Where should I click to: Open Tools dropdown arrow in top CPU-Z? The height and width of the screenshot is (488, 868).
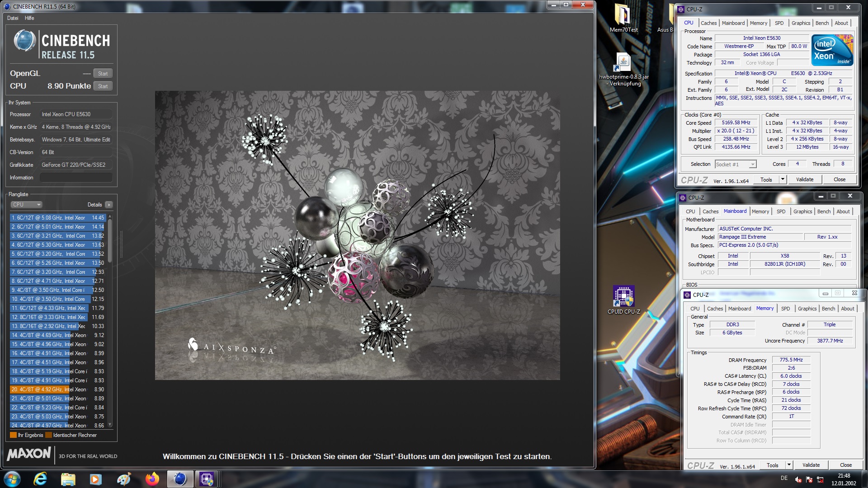point(783,179)
